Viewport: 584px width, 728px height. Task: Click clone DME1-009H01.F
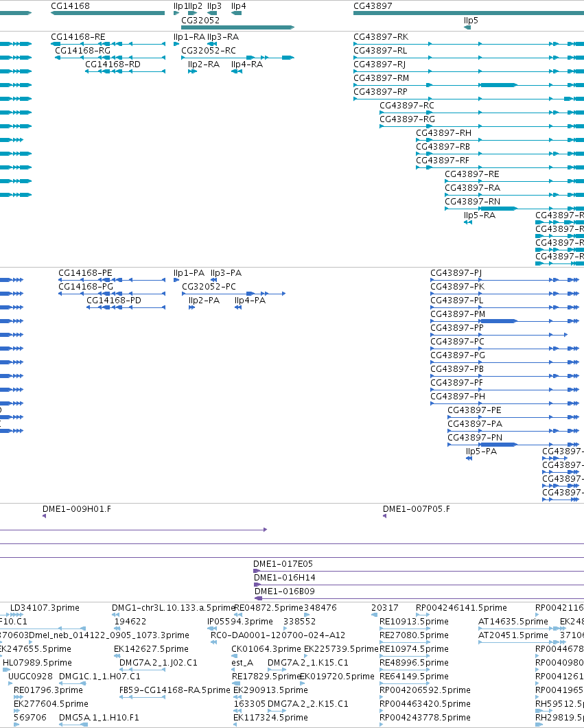(x=77, y=509)
